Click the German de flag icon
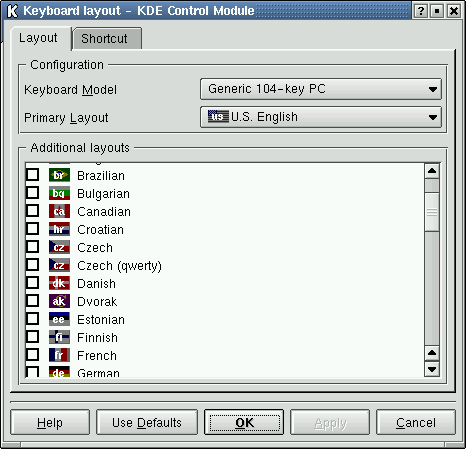The height and width of the screenshot is (449, 466). click(59, 372)
